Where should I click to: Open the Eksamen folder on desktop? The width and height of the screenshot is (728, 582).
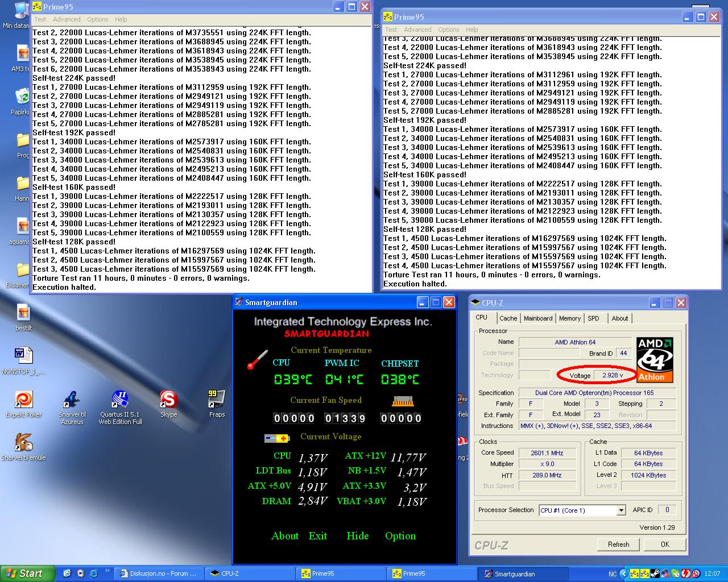(22, 274)
